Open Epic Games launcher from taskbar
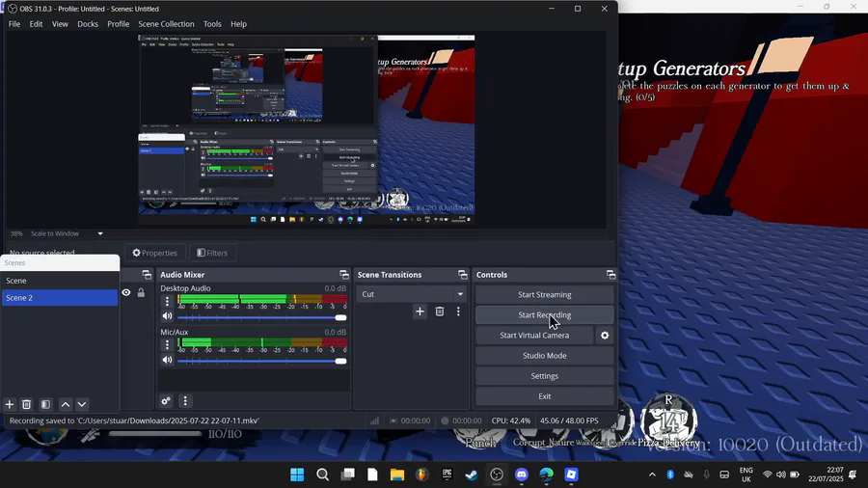The height and width of the screenshot is (488, 868). point(447,474)
